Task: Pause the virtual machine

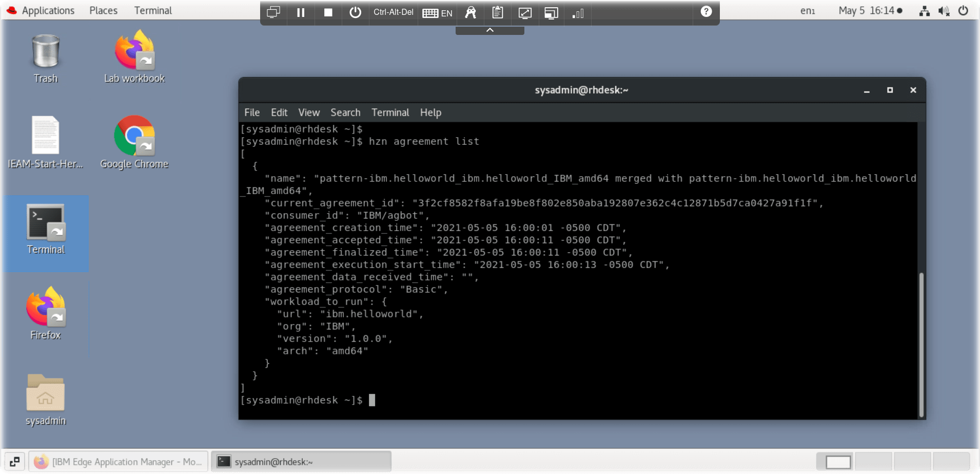Action: [301, 12]
